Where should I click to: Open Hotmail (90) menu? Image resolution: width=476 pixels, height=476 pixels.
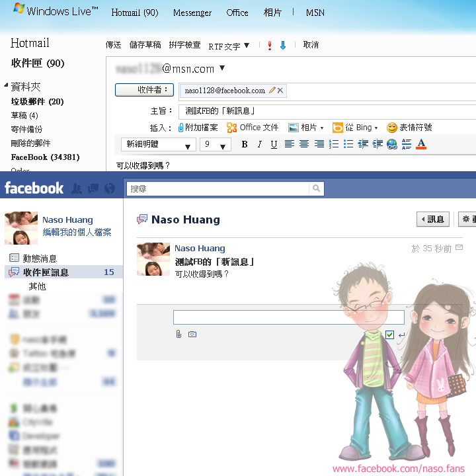[x=135, y=13]
